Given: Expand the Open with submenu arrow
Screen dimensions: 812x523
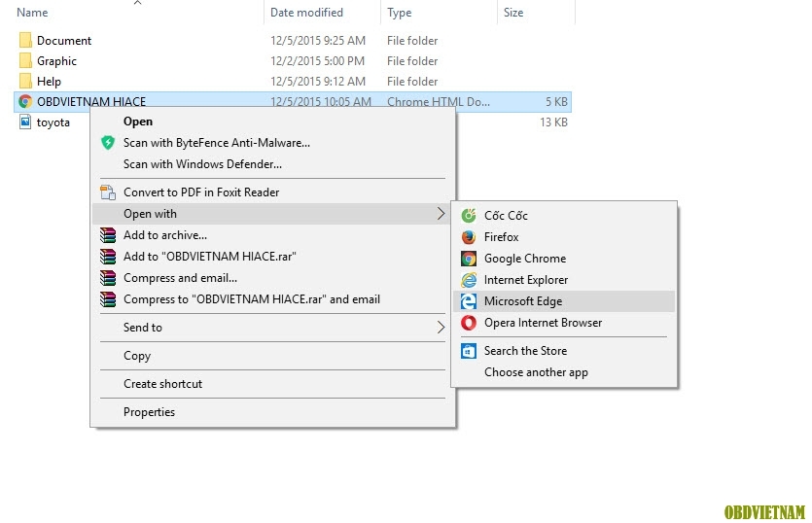Looking at the screenshot, I should (441, 213).
